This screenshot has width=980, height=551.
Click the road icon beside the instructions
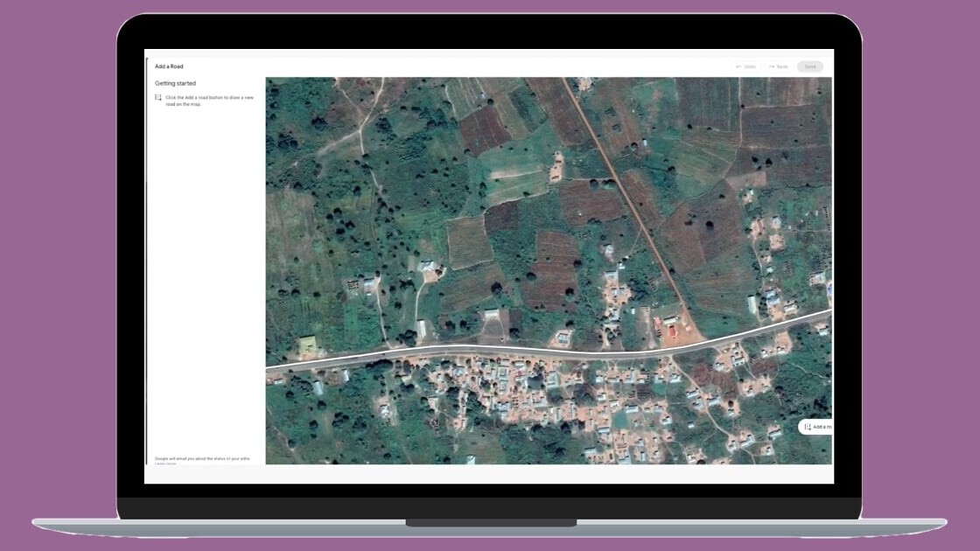(x=158, y=98)
